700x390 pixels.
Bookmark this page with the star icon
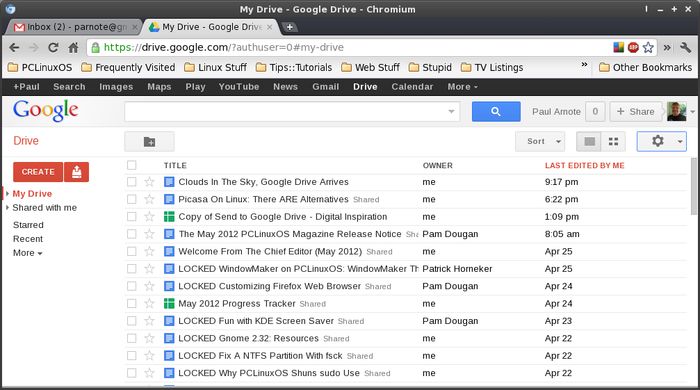(648, 47)
